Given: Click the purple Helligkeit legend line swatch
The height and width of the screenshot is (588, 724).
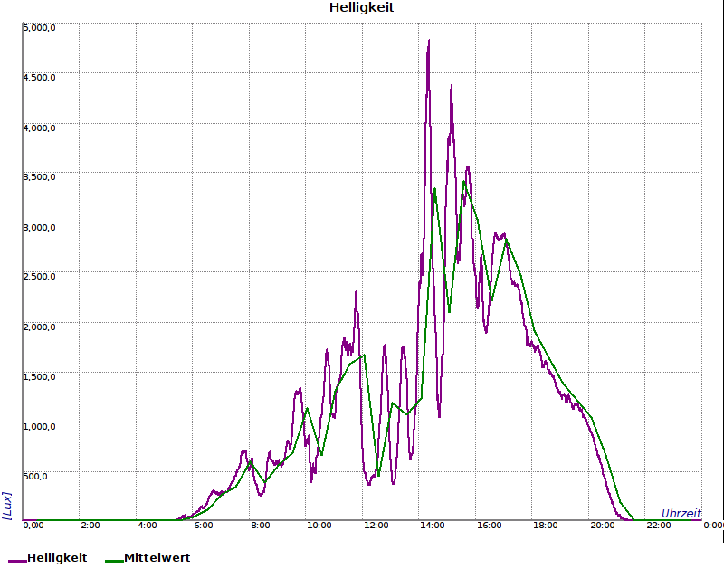Looking at the screenshot, I should [x=17, y=561].
